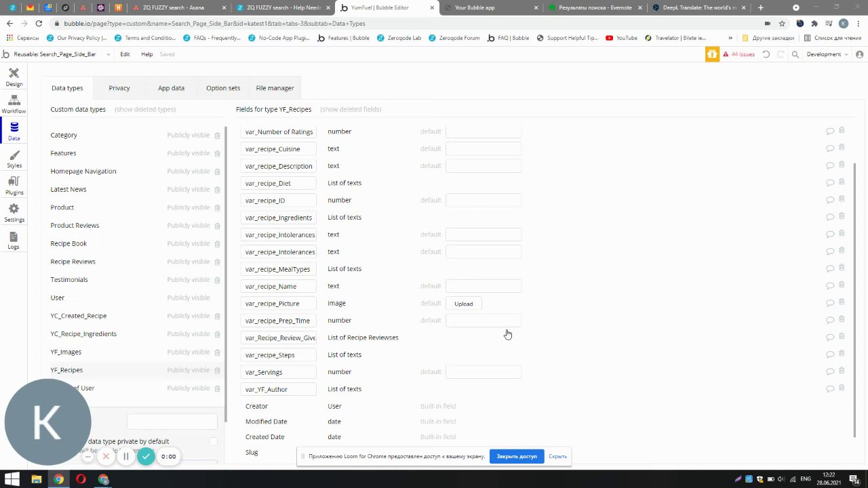Open the Plugins section in sidebar

point(14,186)
